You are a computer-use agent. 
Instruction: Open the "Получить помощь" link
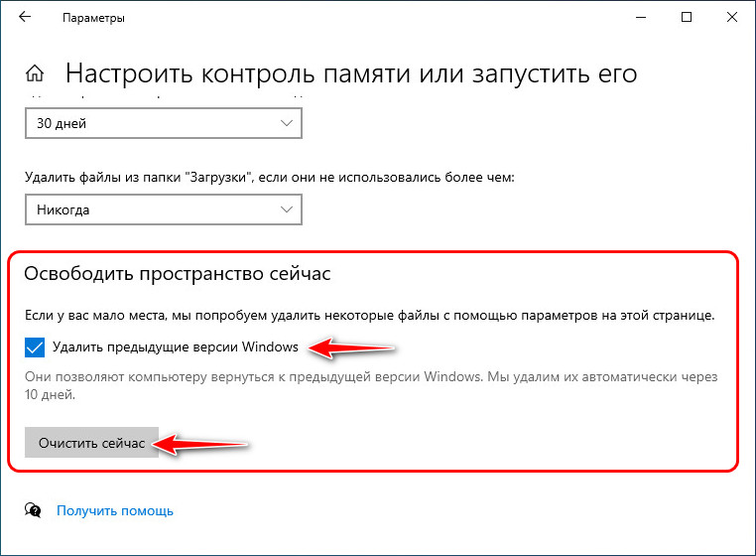click(x=115, y=510)
